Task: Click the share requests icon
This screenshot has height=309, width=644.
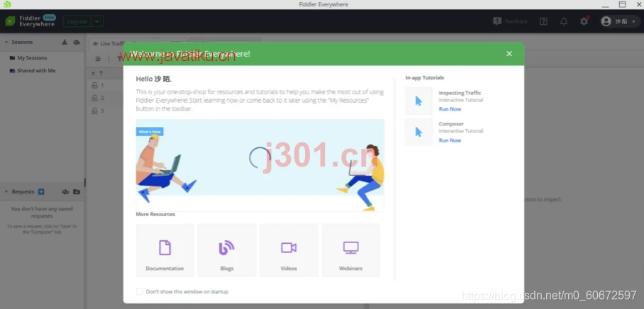Action: click(65, 191)
